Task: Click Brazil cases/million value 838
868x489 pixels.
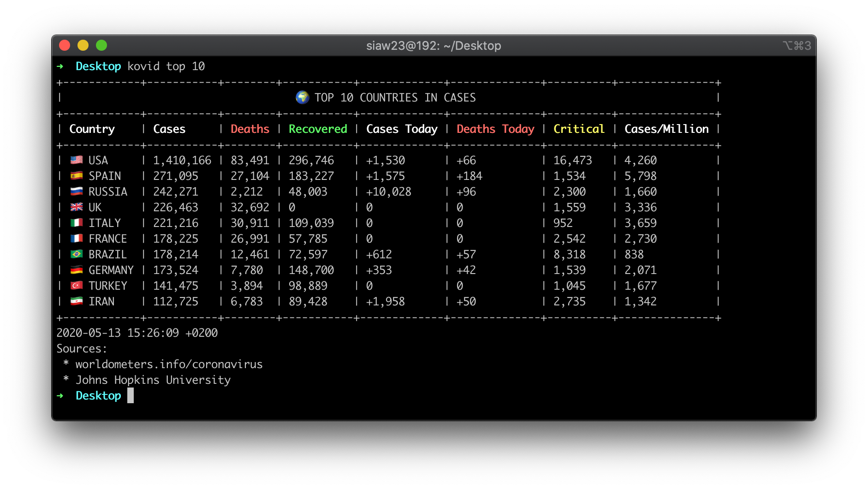Action: pyautogui.click(x=634, y=255)
